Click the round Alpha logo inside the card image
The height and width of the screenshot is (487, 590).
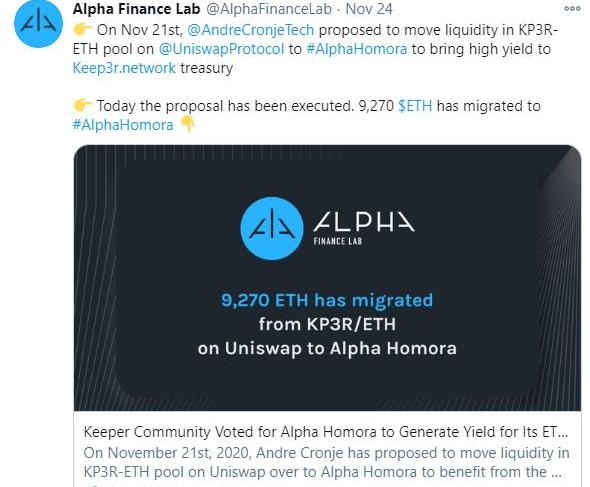(272, 228)
